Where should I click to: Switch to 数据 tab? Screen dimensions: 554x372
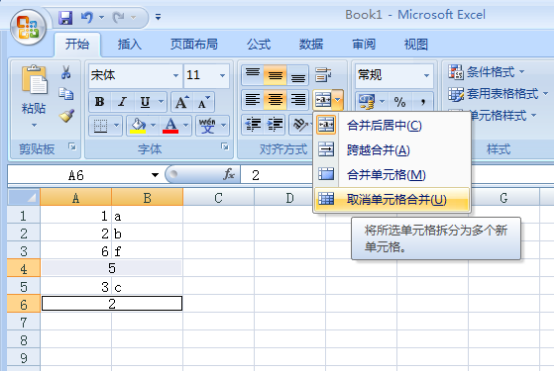[311, 45]
